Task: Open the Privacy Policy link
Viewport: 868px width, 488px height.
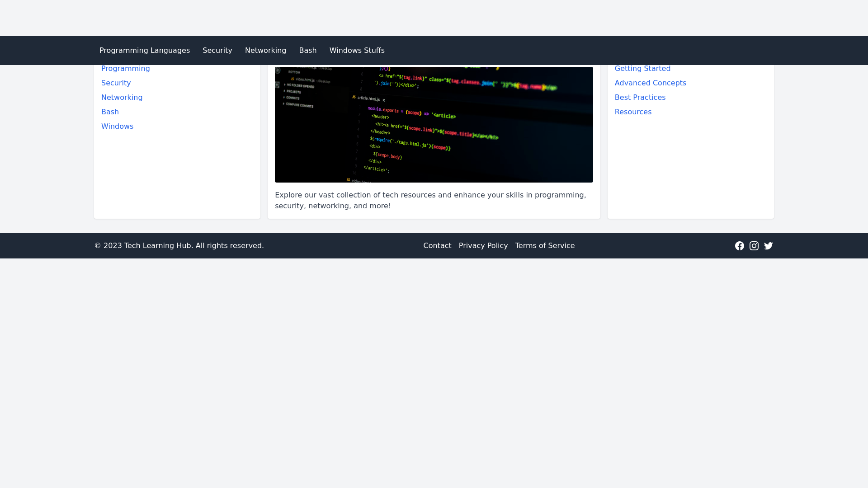Action: coord(483,245)
